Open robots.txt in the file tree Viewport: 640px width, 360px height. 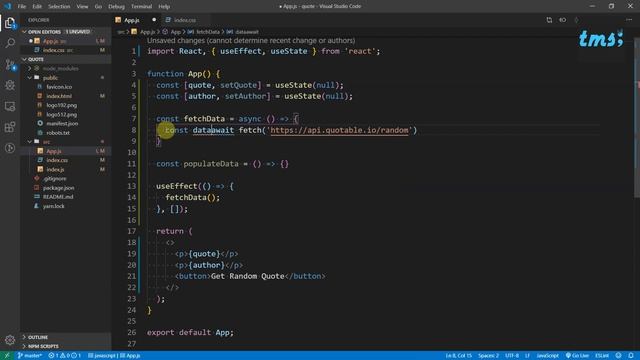click(65, 133)
